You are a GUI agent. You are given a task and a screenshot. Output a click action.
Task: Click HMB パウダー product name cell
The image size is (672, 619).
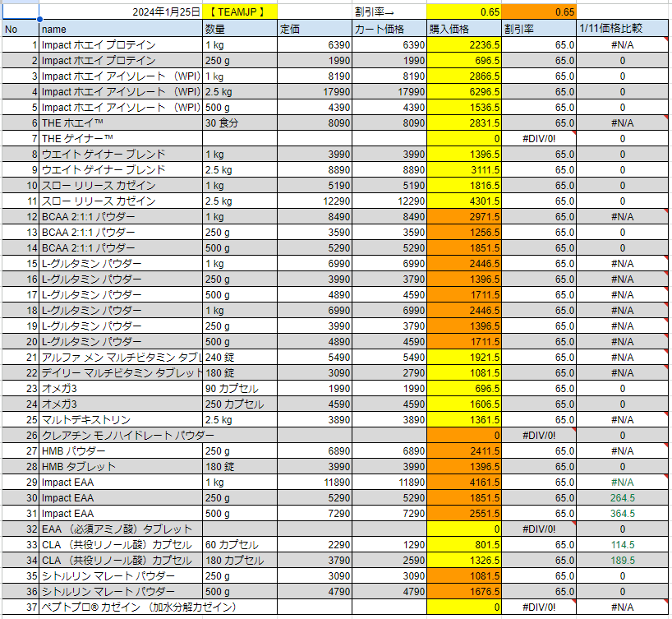pyautogui.click(x=121, y=450)
